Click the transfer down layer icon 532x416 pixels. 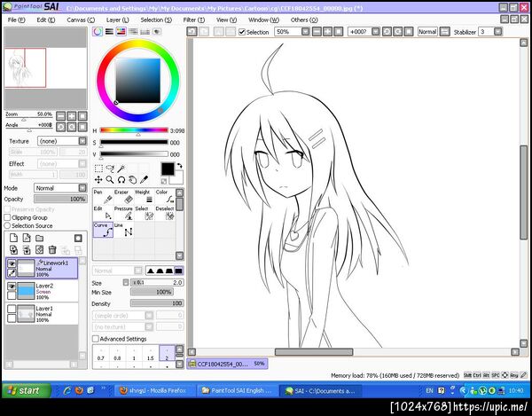[13, 250]
